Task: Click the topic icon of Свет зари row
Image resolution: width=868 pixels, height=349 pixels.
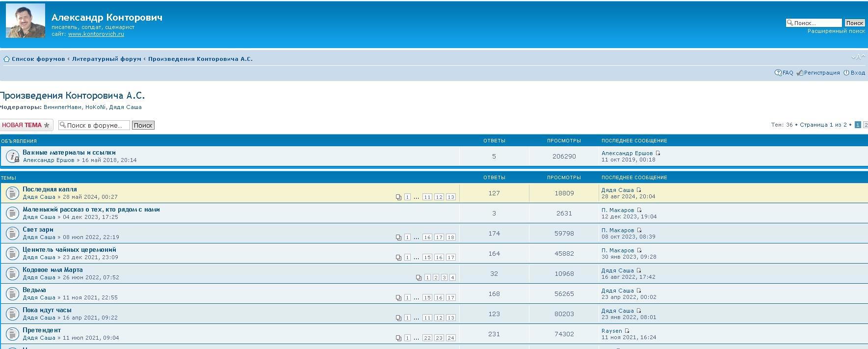Action: (x=12, y=234)
